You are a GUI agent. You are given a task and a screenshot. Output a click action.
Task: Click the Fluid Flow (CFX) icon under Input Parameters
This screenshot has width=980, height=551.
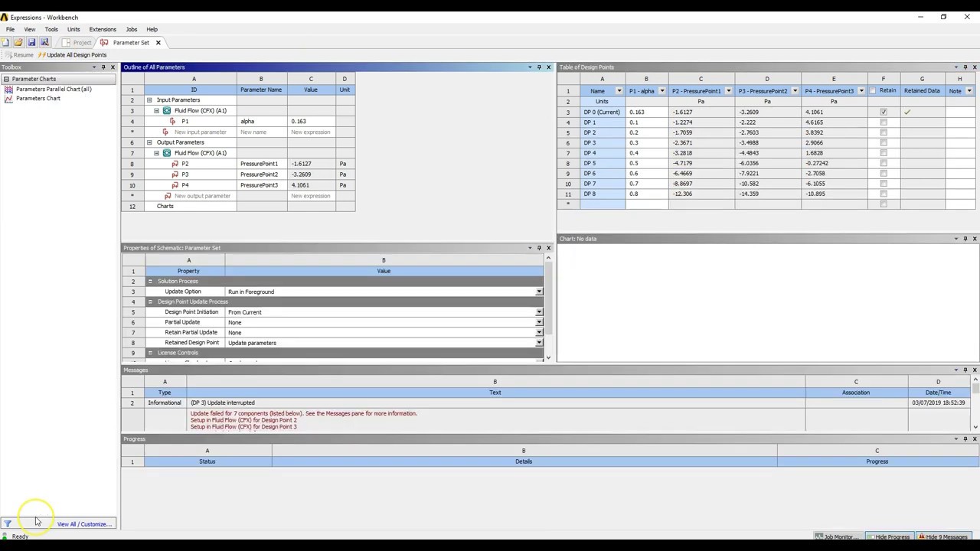(x=167, y=111)
